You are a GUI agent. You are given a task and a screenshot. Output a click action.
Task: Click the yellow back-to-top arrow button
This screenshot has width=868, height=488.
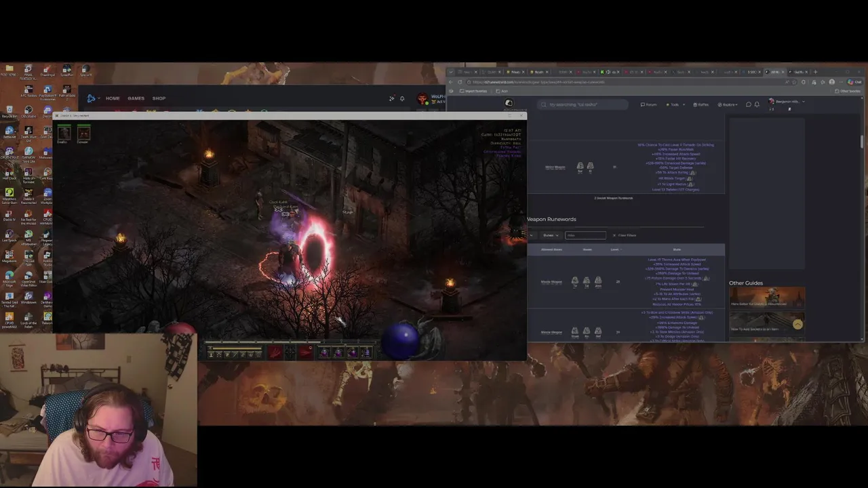797,325
